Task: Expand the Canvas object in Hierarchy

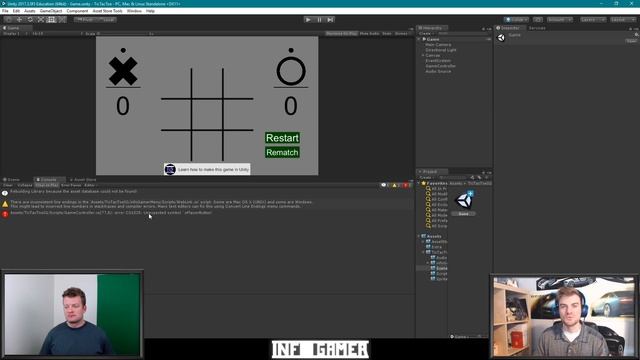Action: pyautogui.click(x=423, y=56)
